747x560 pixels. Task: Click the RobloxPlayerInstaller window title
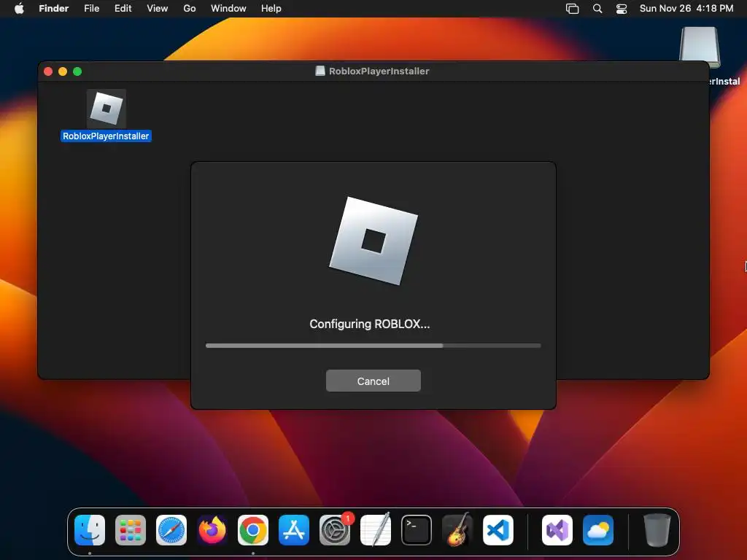tap(379, 71)
